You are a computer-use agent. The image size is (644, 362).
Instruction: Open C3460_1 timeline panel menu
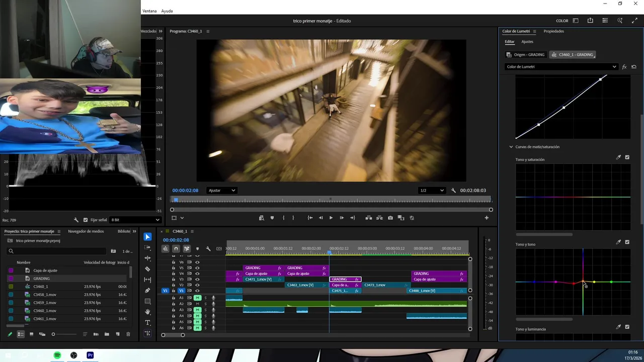tap(193, 231)
